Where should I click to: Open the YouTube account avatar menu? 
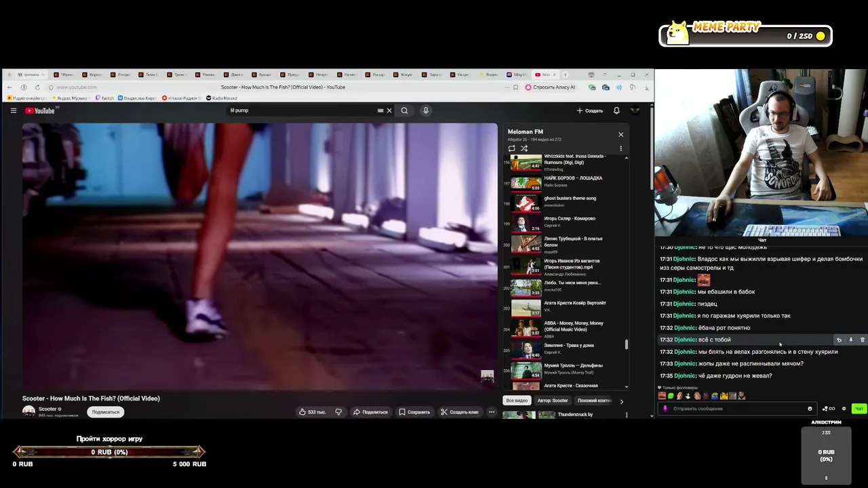(x=635, y=110)
